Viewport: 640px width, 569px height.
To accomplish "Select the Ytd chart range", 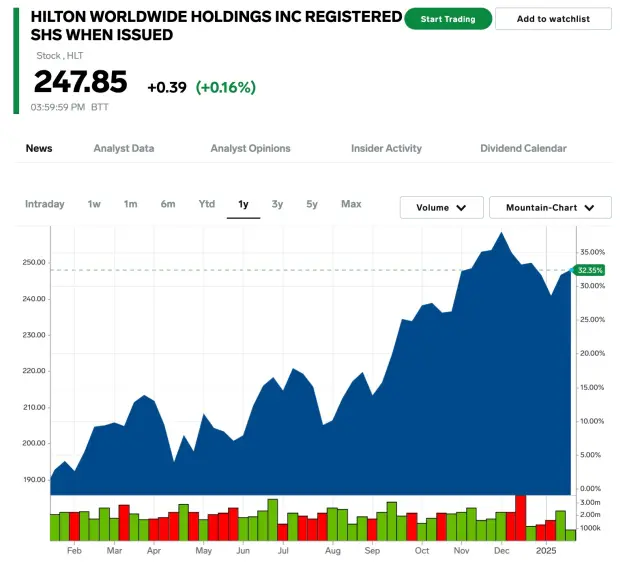I will [206, 204].
